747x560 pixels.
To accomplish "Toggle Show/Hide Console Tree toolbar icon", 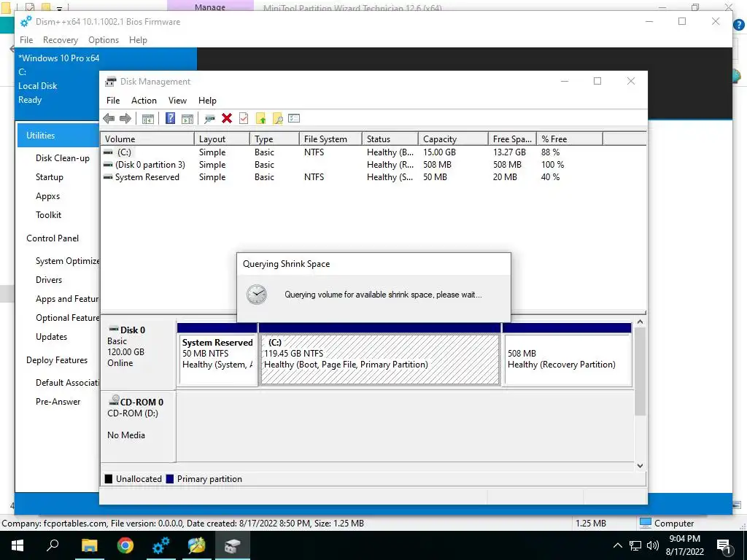I will click(x=148, y=119).
